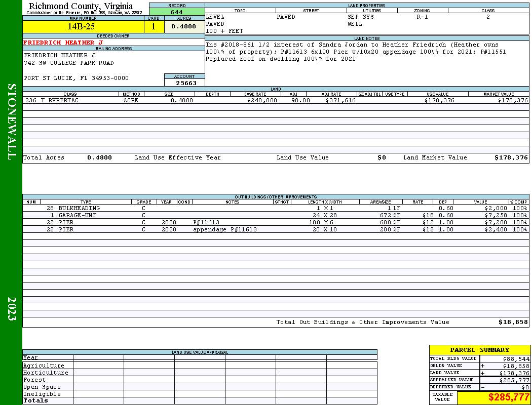Select utilities entry SEP SYS

(361, 17)
